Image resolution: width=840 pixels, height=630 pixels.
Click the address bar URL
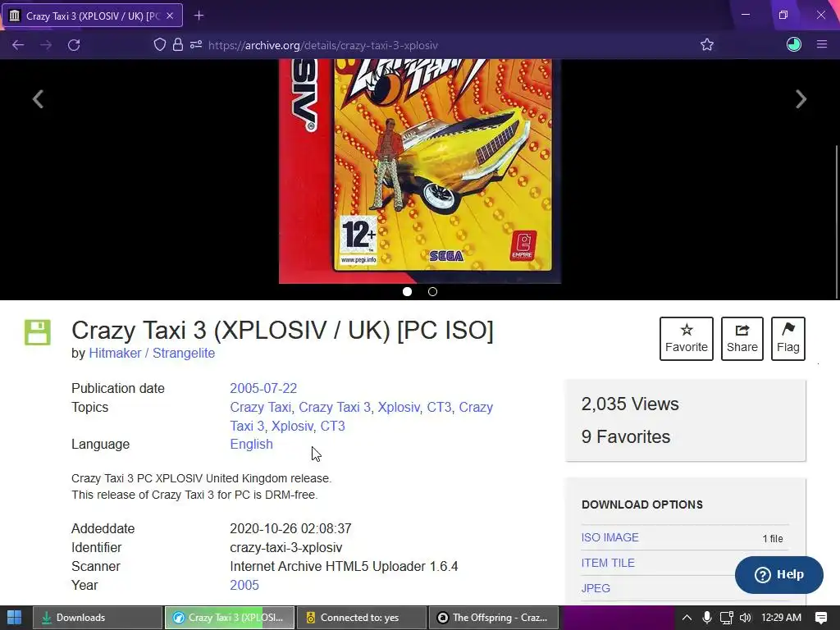(323, 46)
